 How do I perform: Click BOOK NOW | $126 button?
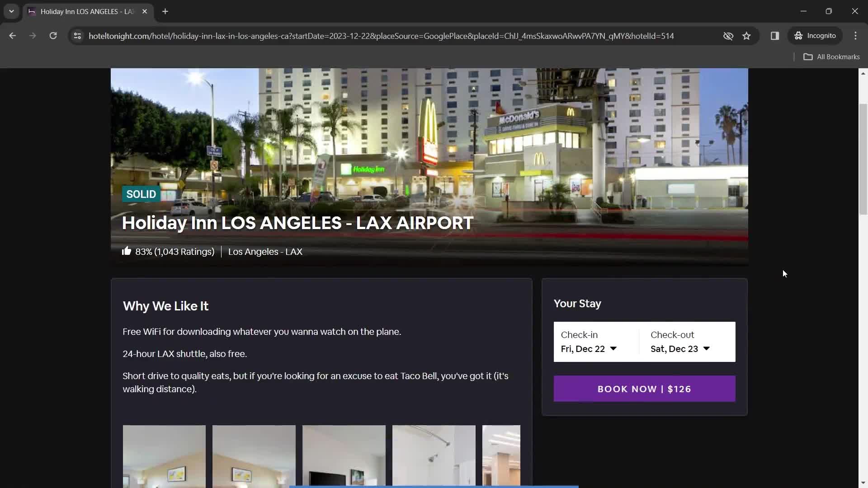[x=644, y=389]
